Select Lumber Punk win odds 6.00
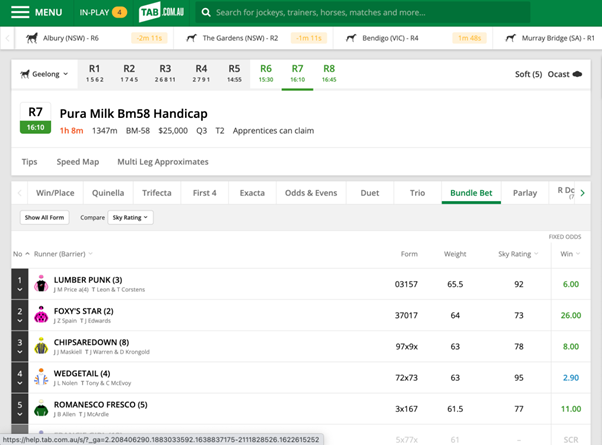This screenshot has width=602, height=445. coord(571,284)
